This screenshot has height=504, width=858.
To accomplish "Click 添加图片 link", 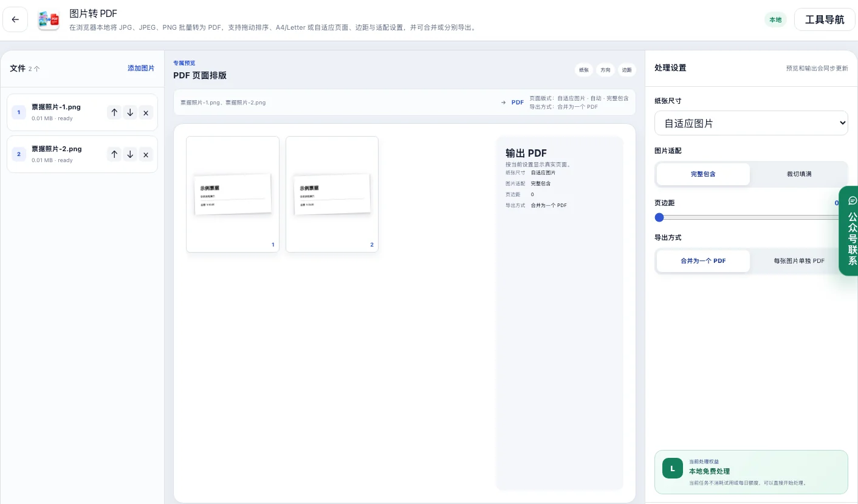I will pos(141,69).
